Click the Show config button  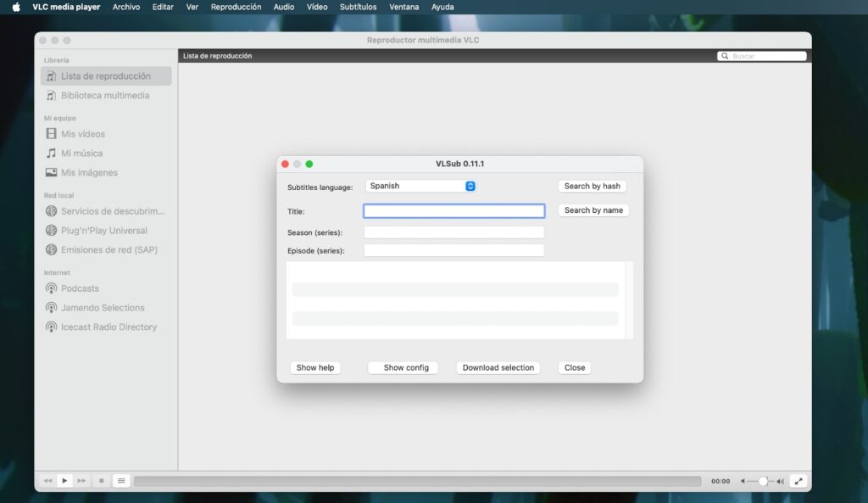click(403, 367)
